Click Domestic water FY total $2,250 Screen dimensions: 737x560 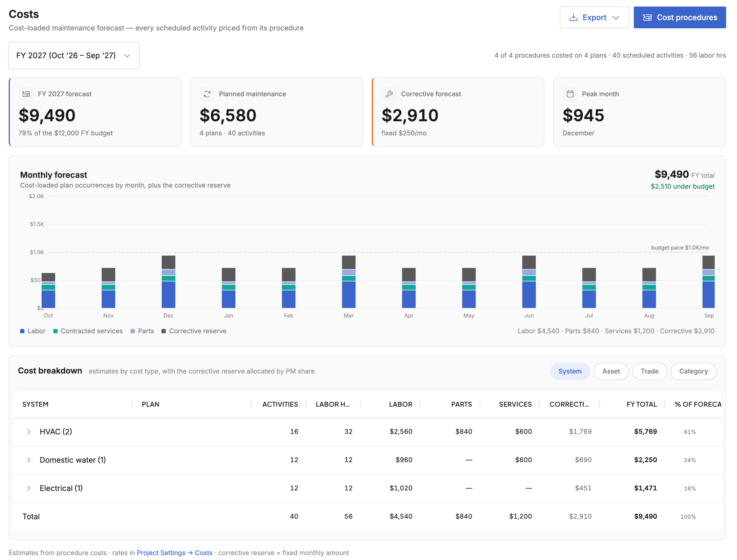click(645, 460)
